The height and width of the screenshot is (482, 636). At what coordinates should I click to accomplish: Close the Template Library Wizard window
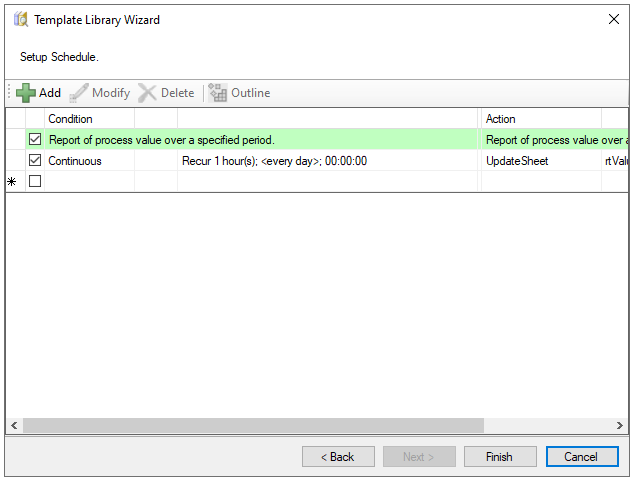click(614, 19)
